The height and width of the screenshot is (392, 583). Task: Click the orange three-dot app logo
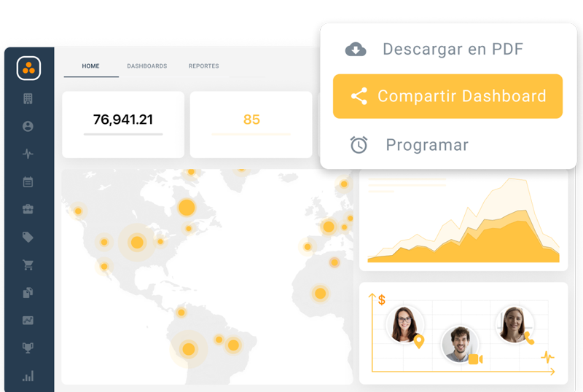click(x=28, y=68)
